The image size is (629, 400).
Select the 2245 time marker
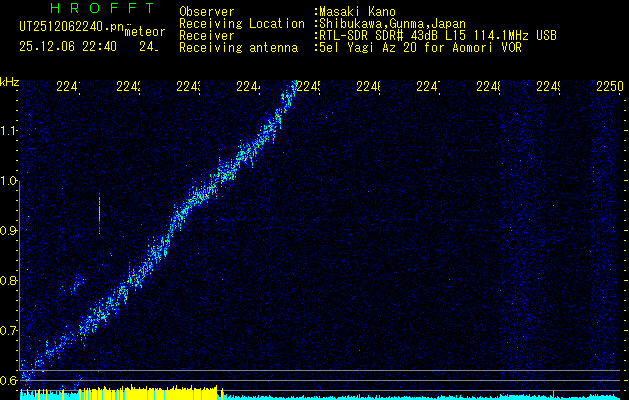click(x=307, y=87)
